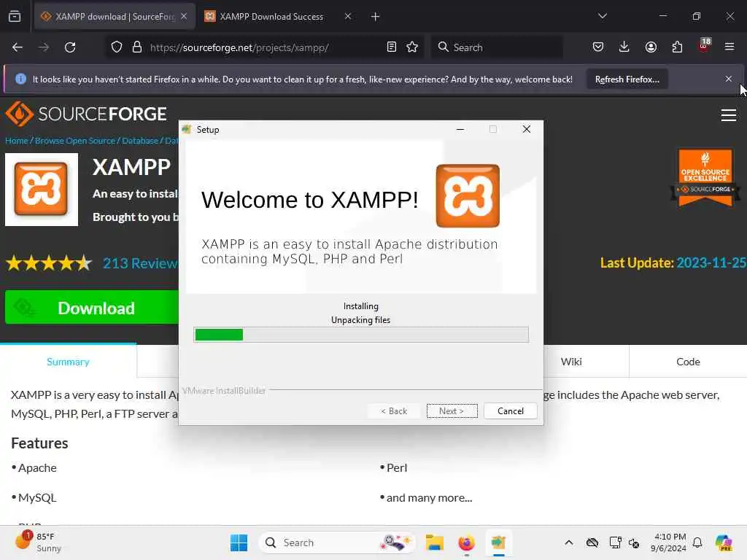The height and width of the screenshot is (560, 747).
Task: Click the XAMPP project logo thumbnail
Action: pos(42,190)
